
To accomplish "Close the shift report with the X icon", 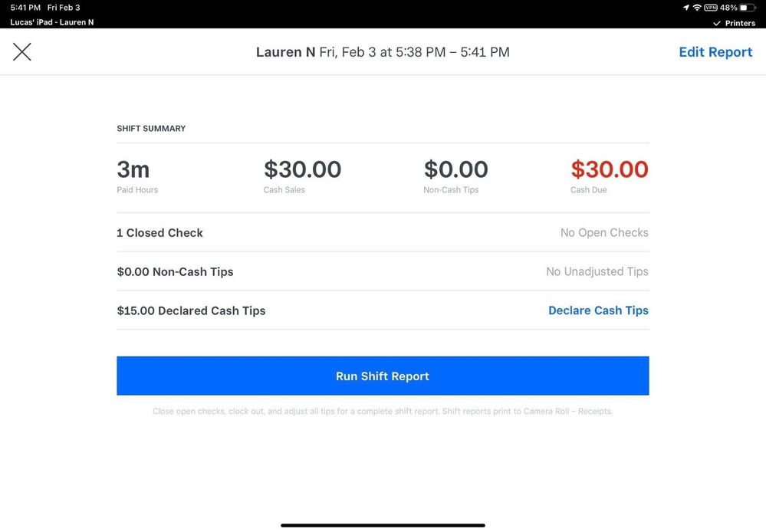I will point(22,52).
